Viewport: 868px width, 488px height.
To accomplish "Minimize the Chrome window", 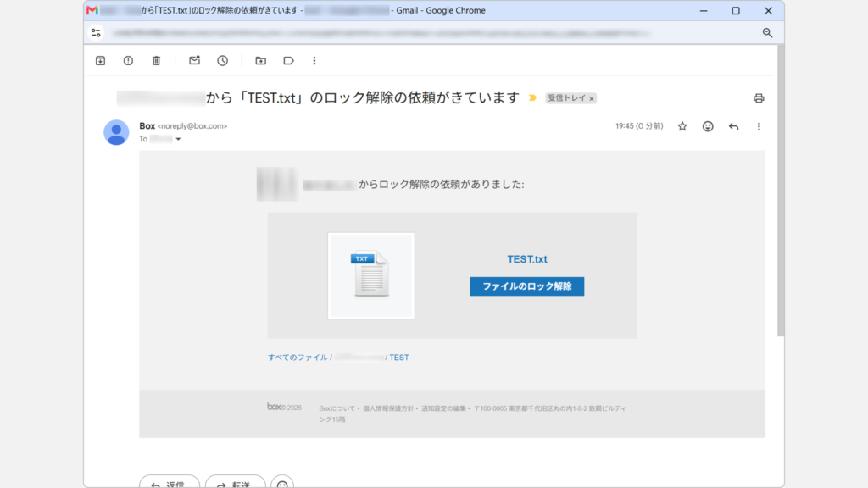I will [x=704, y=10].
